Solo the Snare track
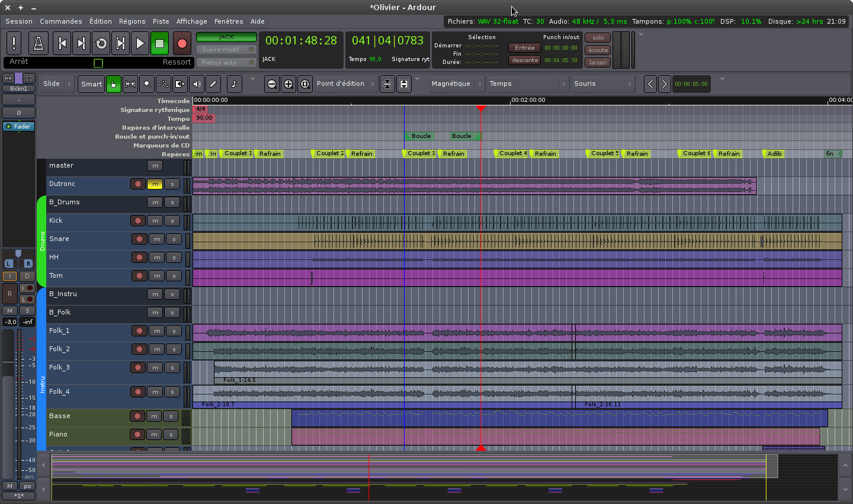The height and width of the screenshot is (504, 853). (x=174, y=240)
